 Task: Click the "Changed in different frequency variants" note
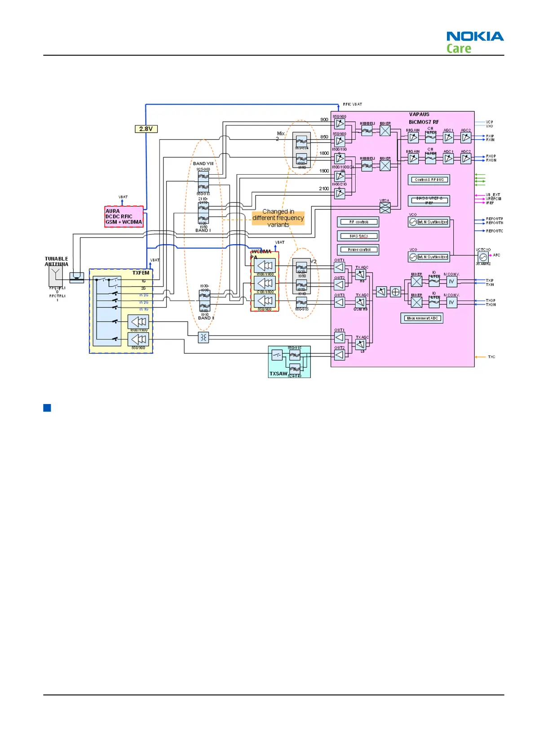click(x=278, y=218)
